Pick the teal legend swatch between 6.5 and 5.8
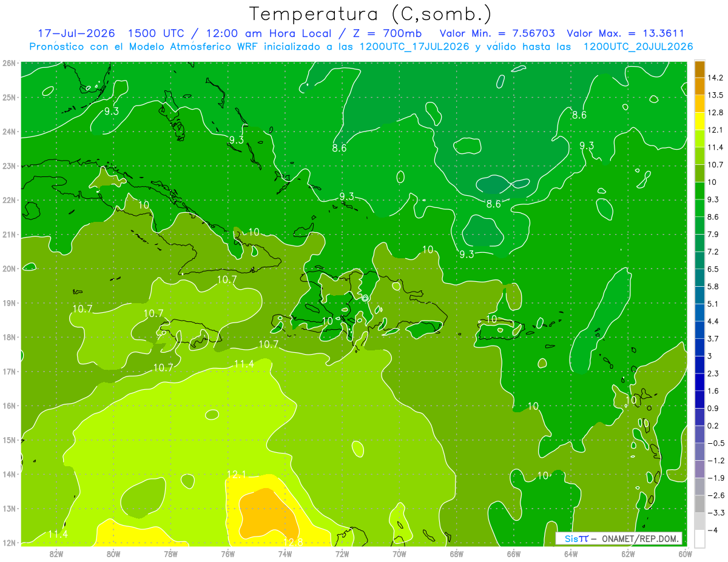 pyautogui.click(x=699, y=278)
